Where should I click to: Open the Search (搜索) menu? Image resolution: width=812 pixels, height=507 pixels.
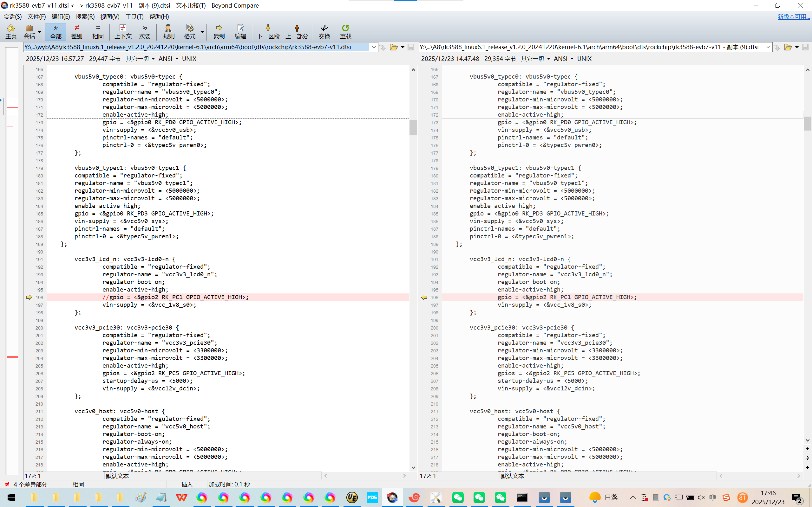point(85,16)
